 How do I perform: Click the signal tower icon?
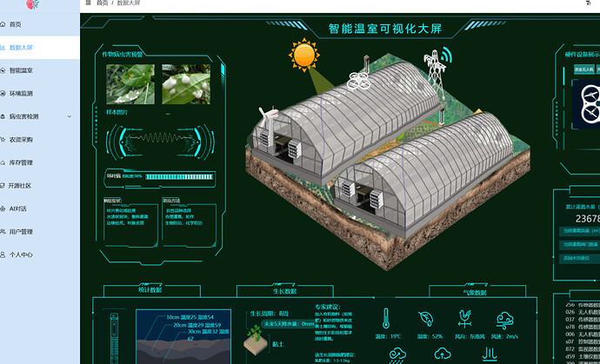[434, 66]
